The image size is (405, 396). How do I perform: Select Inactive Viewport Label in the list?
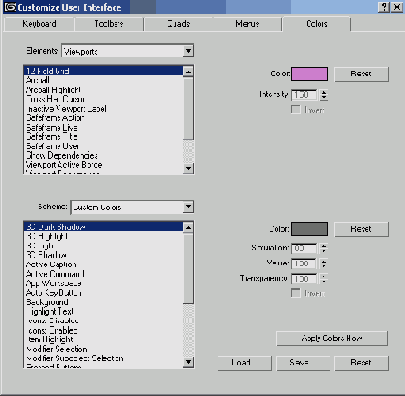104,109
